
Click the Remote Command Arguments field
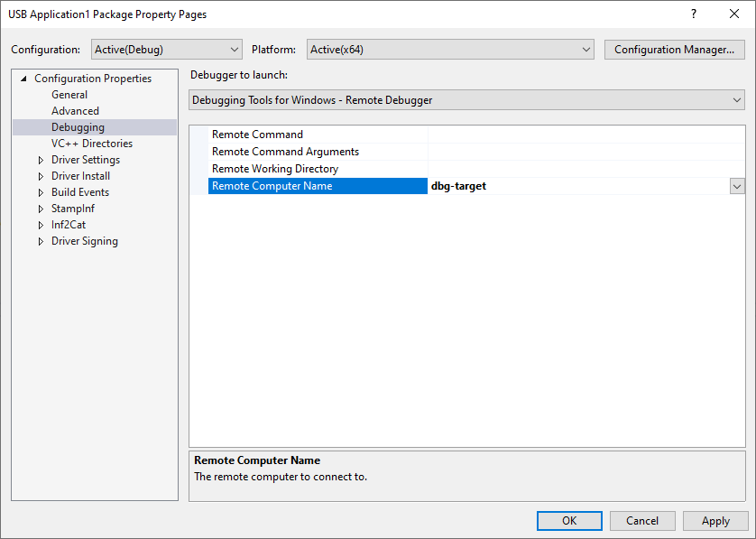click(x=289, y=151)
